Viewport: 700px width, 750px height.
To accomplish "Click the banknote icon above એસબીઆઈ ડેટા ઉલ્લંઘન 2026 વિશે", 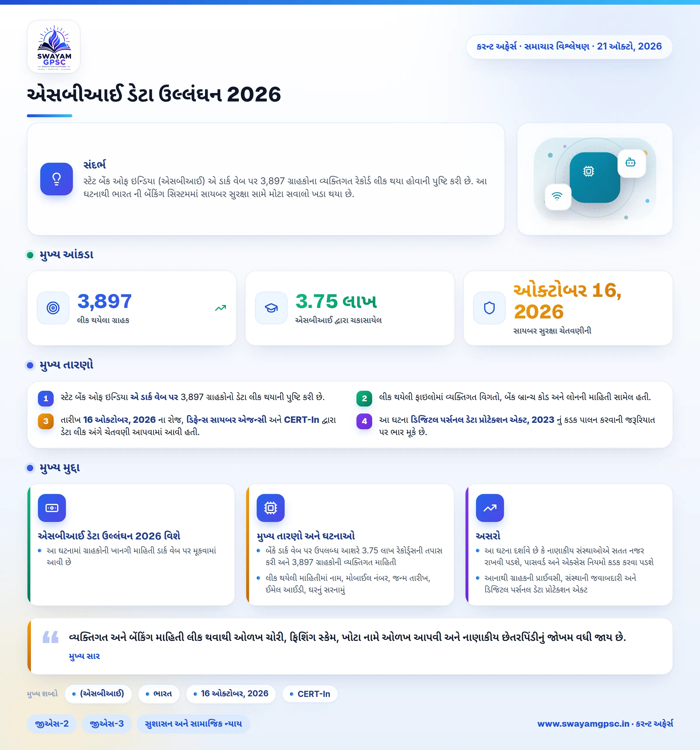I will [52, 508].
